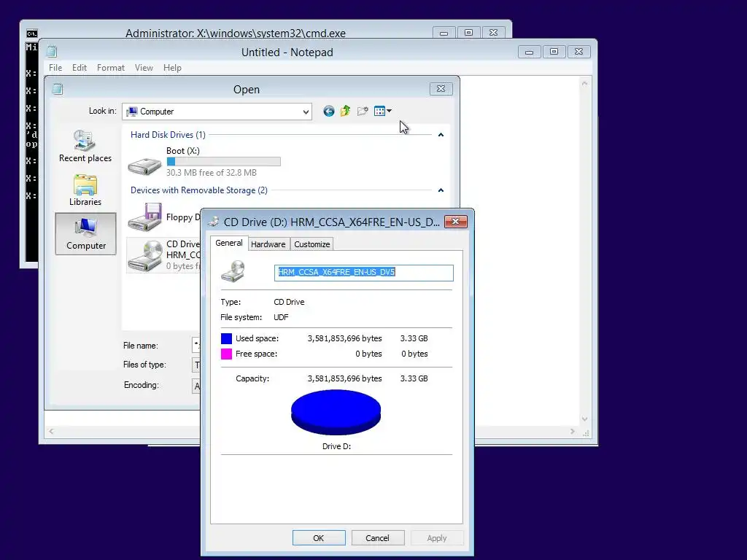Click the blue disk usage pie chart
Viewport: 747px width, 560px height.
pyautogui.click(x=336, y=413)
